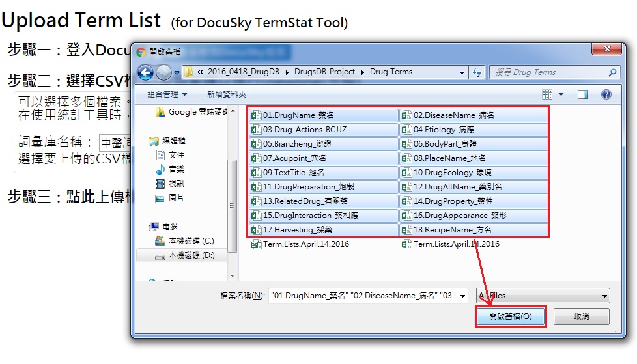Select 音樂 library in sidebar
637x364 pixels.
(170, 169)
